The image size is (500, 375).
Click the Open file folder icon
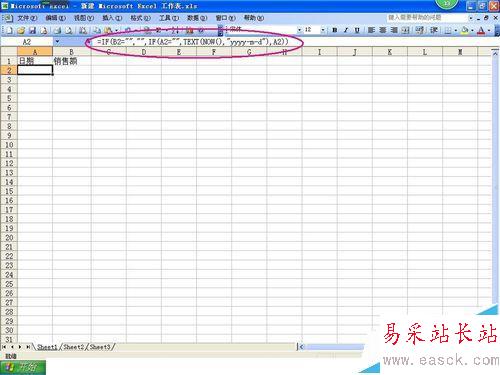point(21,30)
